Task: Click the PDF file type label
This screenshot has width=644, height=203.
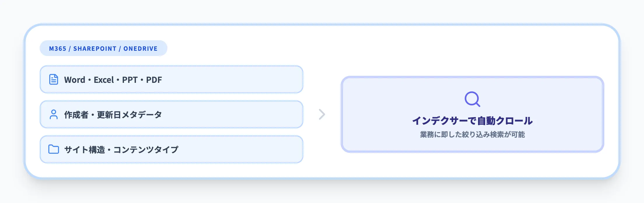Action: click(x=154, y=80)
